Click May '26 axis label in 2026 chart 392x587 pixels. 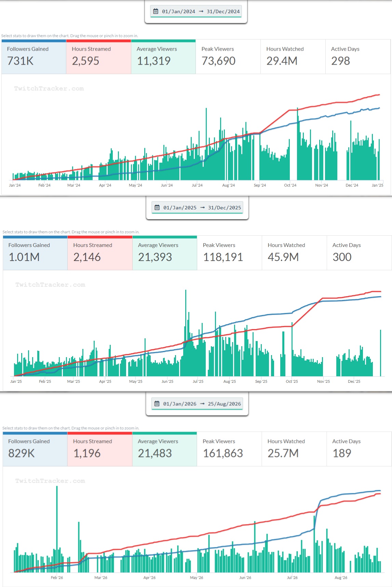point(197,578)
